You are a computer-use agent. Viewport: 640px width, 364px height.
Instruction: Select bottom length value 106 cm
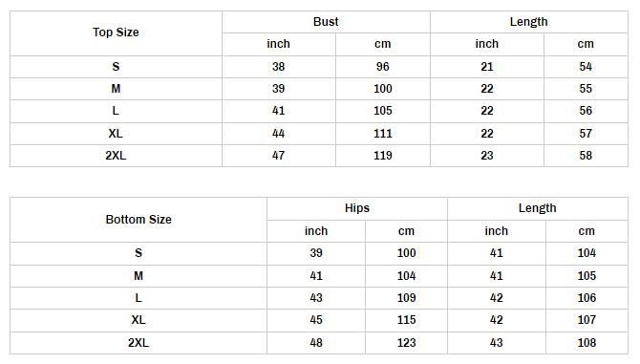pyautogui.click(x=587, y=298)
